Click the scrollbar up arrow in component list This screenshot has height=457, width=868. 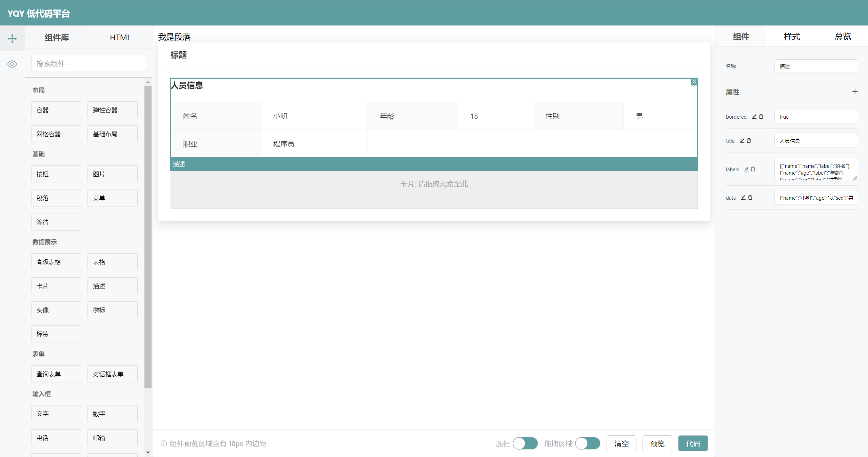point(148,82)
